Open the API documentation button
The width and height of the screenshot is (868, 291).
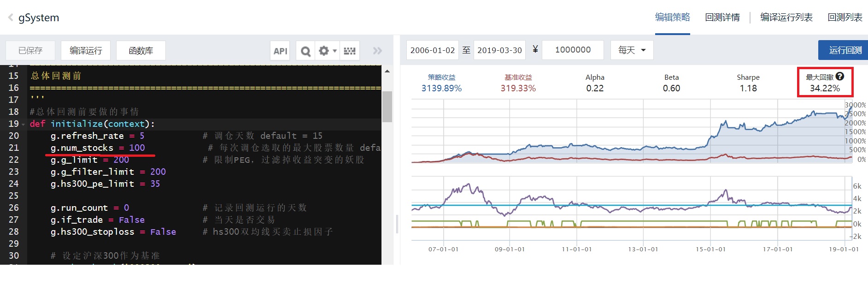click(280, 51)
